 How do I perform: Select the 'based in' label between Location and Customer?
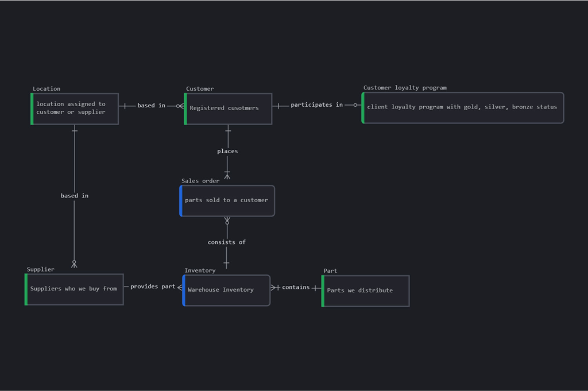[x=151, y=105]
